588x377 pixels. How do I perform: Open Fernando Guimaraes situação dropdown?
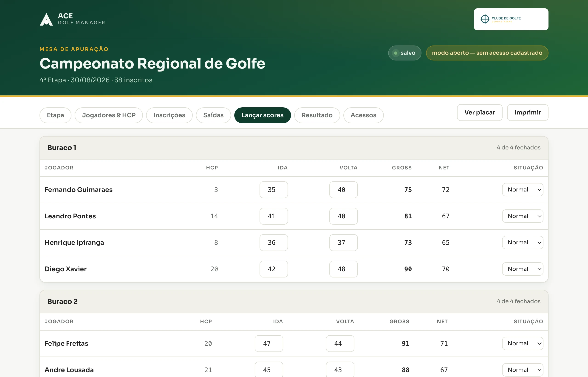point(523,190)
